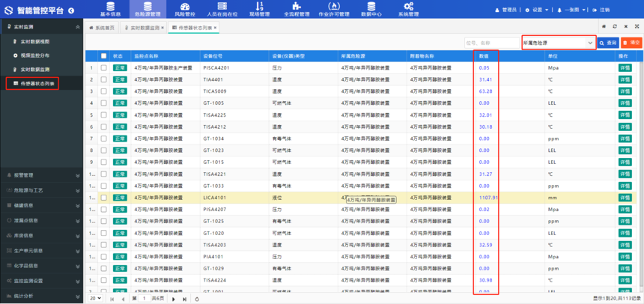
Task: Click the orange 清空 clear button
Action: [x=631, y=43]
